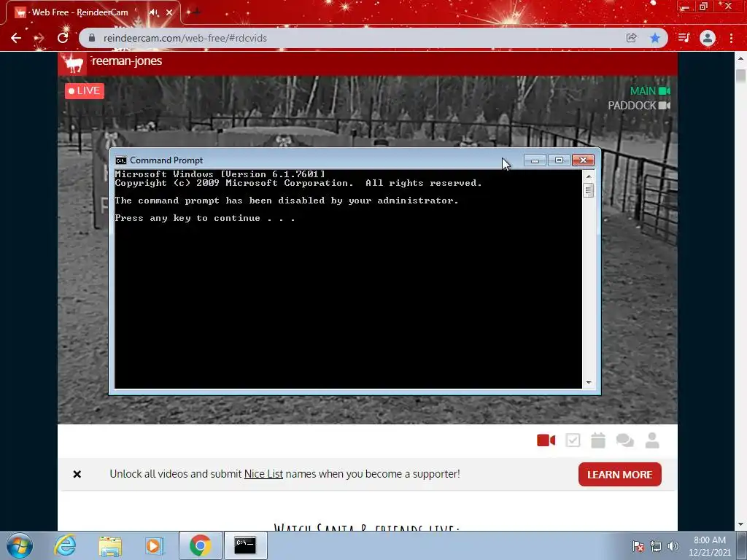Minimize the Command Prompt window

point(535,160)
